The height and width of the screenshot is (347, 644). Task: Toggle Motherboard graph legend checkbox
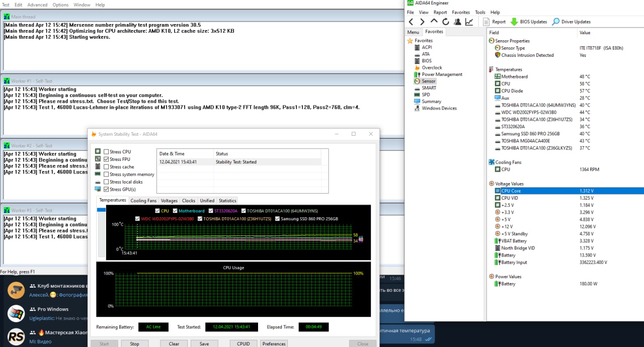tap(175, 211)
